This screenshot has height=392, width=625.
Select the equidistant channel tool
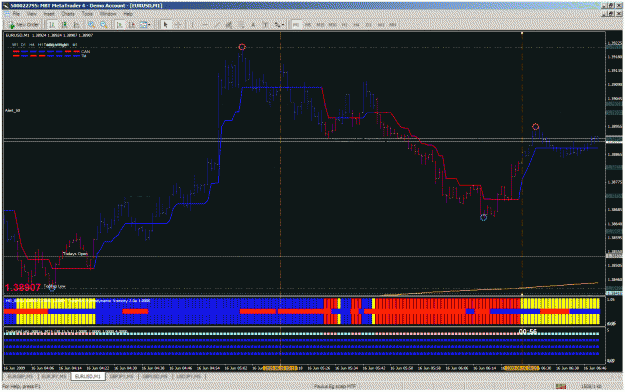coord(229,25)
